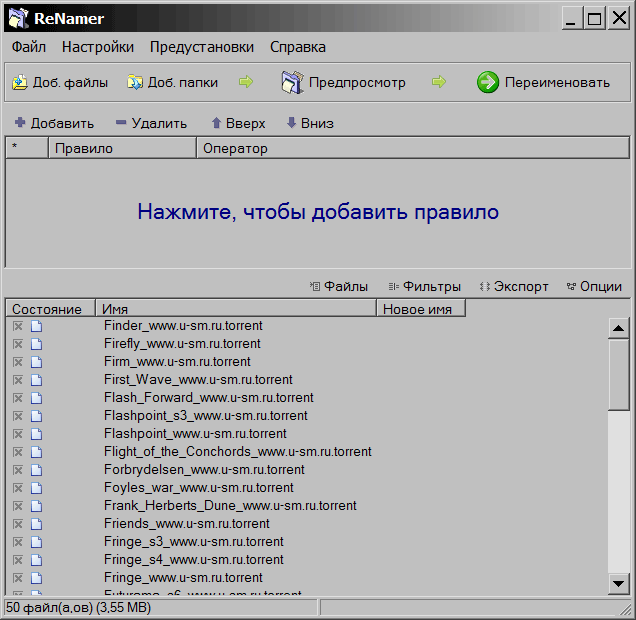The width and height of the screenshot is (636, 620).
Task: Open the Файлы dropdown above file list
Action: pyautogui.click(x=338, y=286)
